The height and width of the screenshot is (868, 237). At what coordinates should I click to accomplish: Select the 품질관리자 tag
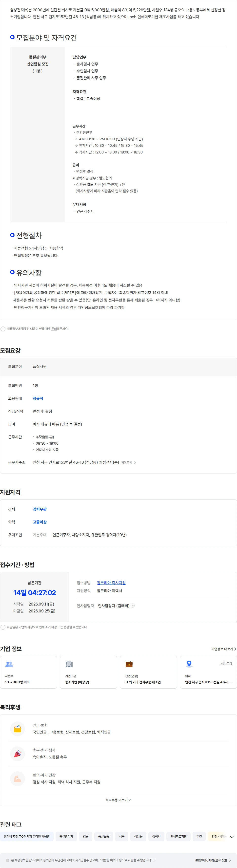tap(66, 836)
